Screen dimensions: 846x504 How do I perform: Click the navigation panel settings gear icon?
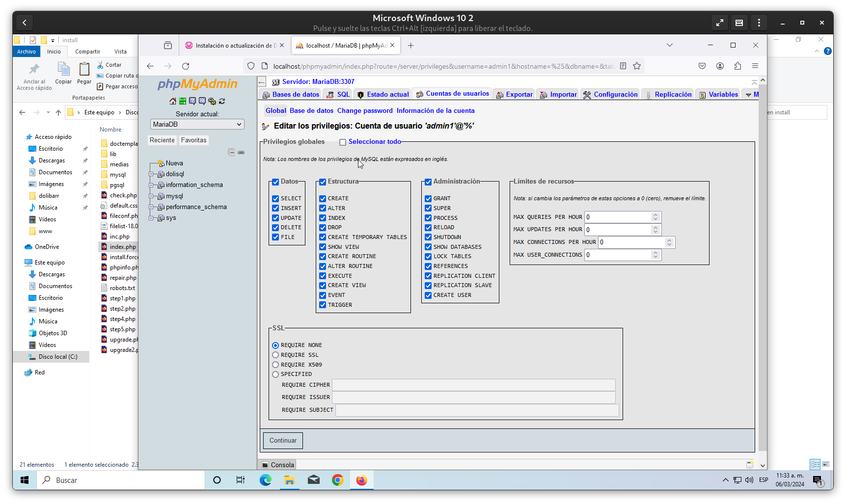(x=212, y=101)
